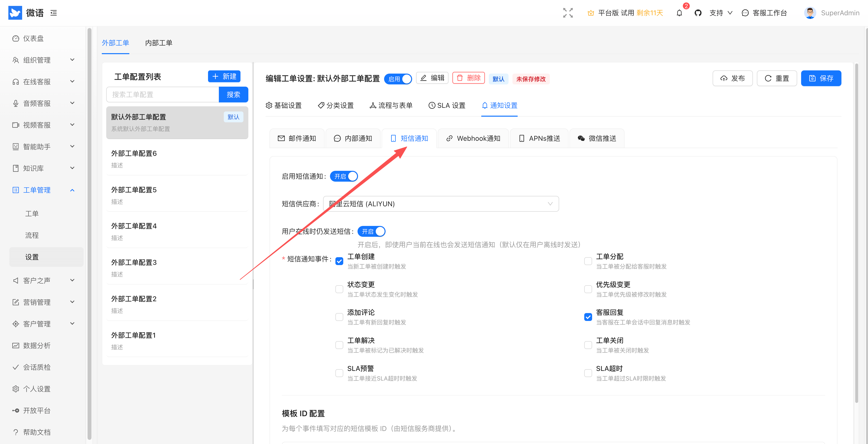Open 个人设置 in sidebar
This screenshot has height=444, width=868.
tap(36, 389)
